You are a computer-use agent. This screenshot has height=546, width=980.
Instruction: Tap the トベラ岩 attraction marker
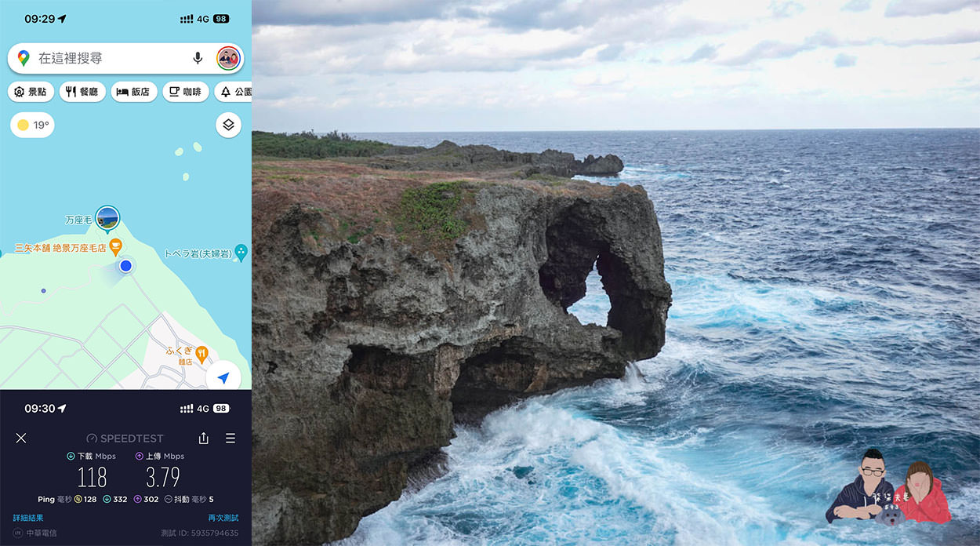tap(241, 253)
